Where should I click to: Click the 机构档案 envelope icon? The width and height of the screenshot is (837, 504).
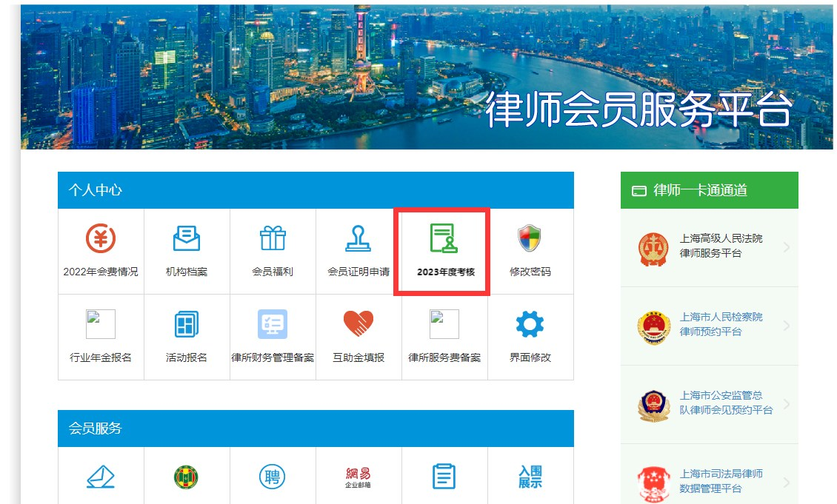187,239
